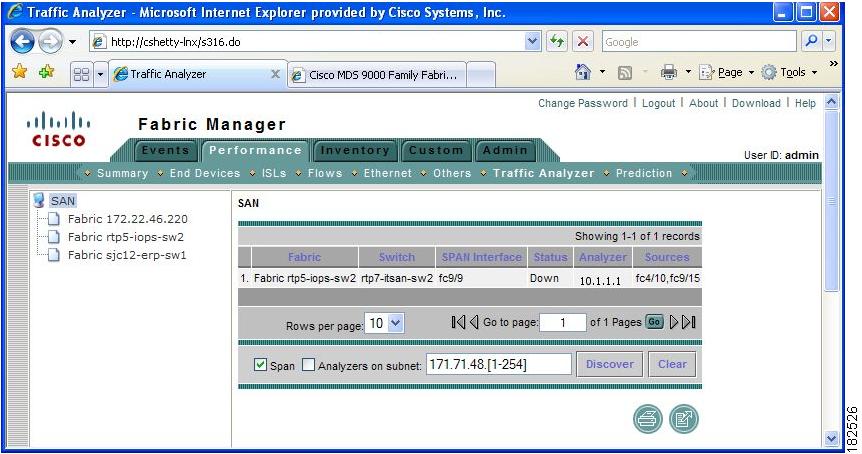Click the Change Password link

click(583, 103)
